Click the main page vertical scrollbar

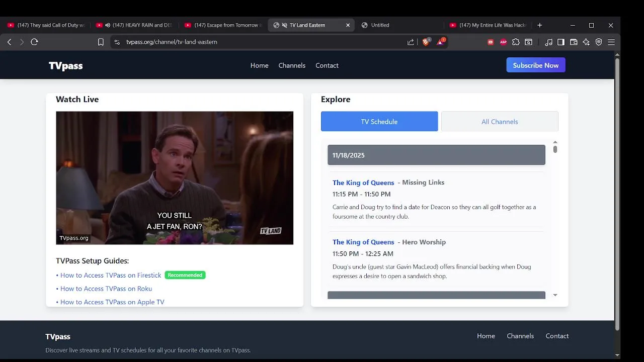tap(617, 194)
